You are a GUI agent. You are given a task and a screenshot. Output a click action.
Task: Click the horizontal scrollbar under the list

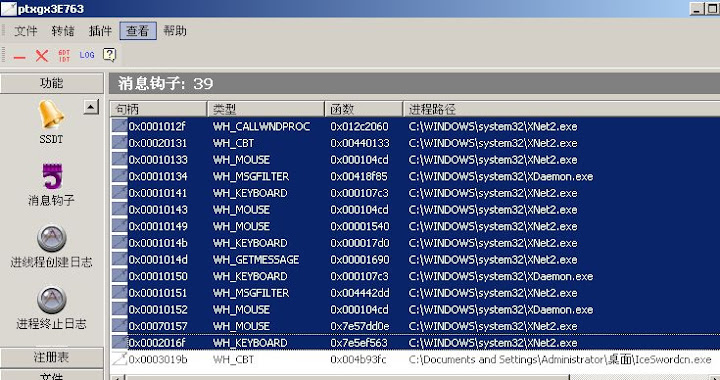pos(347,377)
